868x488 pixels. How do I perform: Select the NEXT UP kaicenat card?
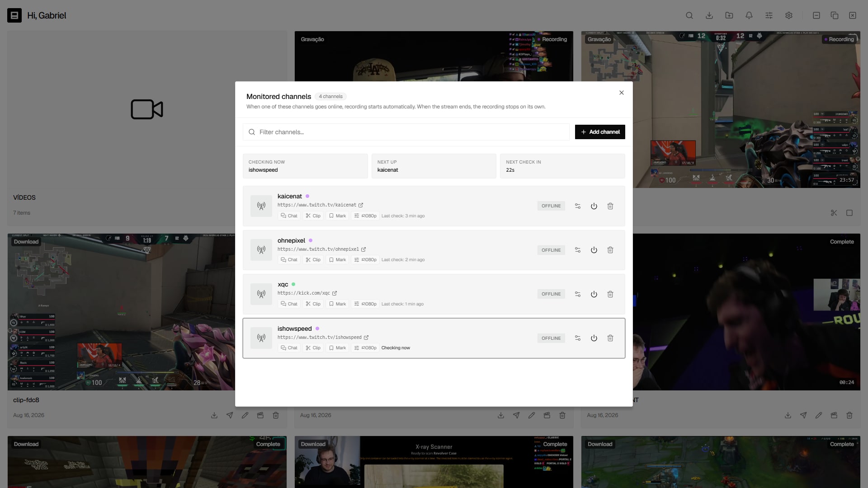[434, 166]
